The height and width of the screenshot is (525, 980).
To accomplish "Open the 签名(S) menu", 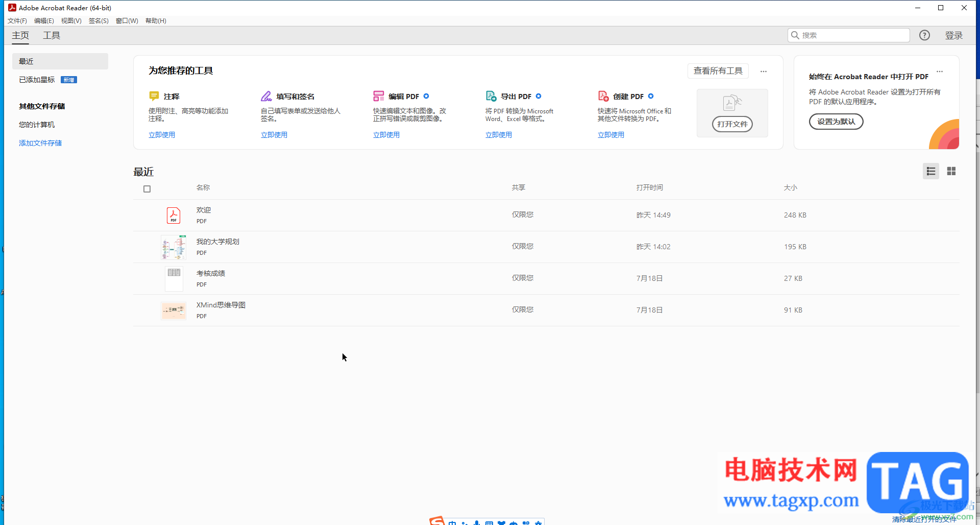I will 99,21.
